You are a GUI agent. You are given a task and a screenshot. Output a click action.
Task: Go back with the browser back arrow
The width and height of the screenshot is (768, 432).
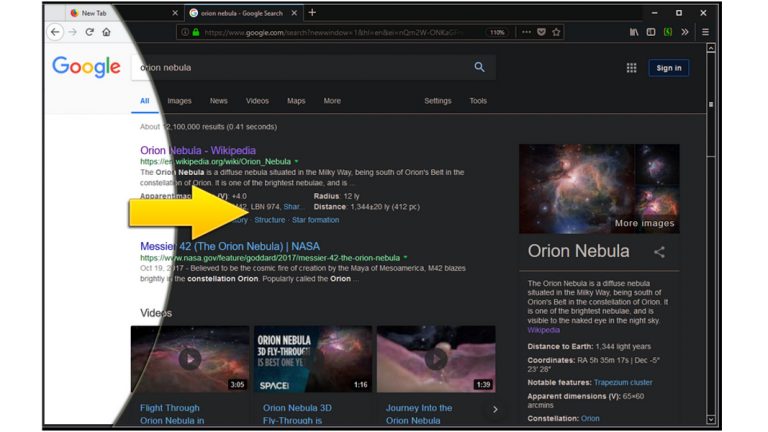55,32
